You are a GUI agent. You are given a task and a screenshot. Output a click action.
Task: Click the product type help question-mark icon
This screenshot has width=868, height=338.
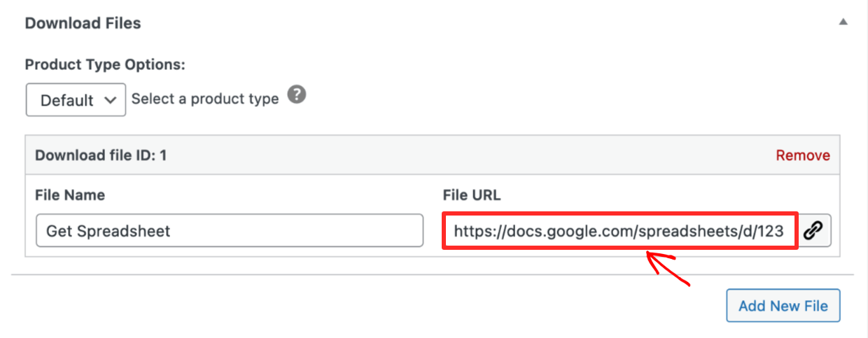(x=297, y=94)
